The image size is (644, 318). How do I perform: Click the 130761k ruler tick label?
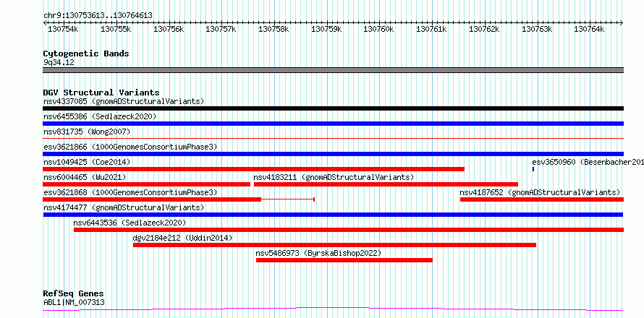pyautogui.click(x=432, y=29)
